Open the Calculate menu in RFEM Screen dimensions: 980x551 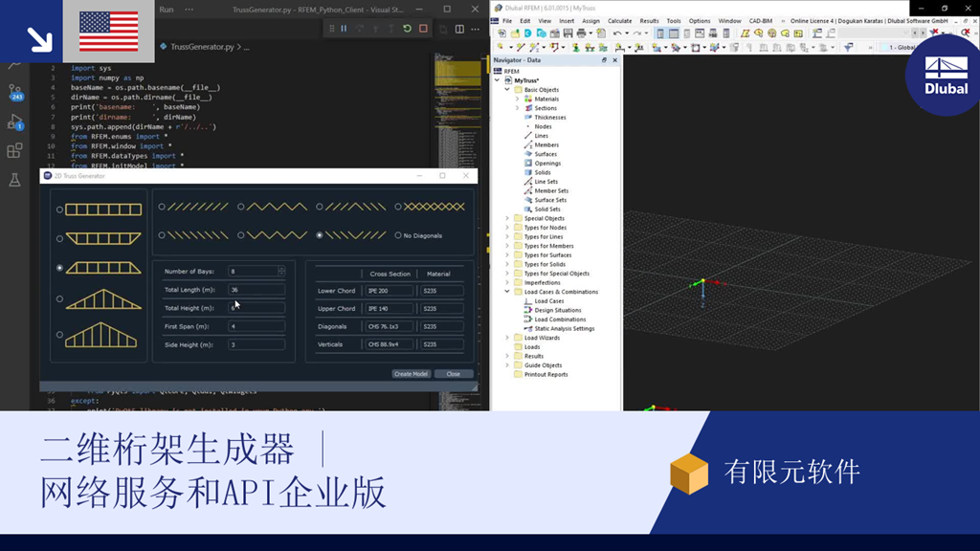coord(619,21)
